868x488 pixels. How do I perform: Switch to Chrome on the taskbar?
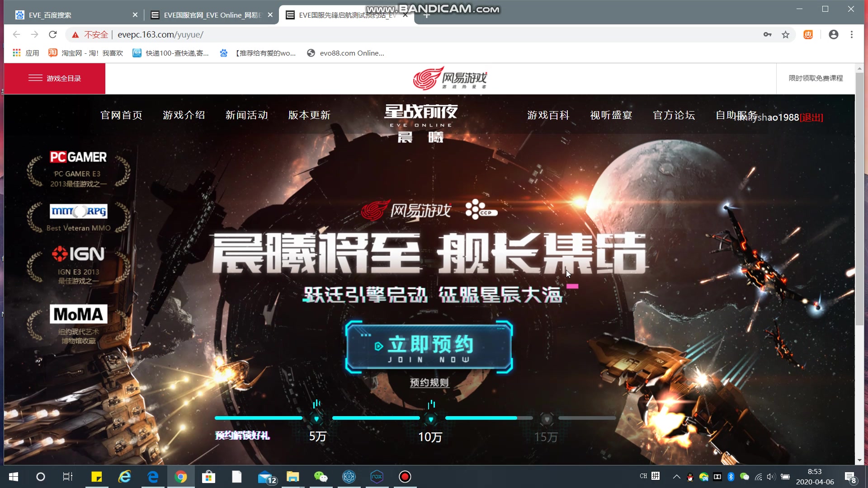coord(181,477)
